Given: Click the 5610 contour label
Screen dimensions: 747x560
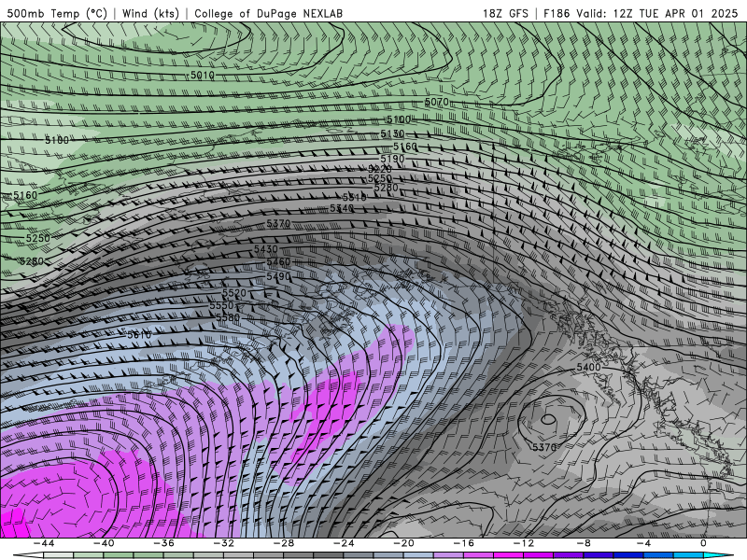Looking at the screenshot, I should click(138, 335).
